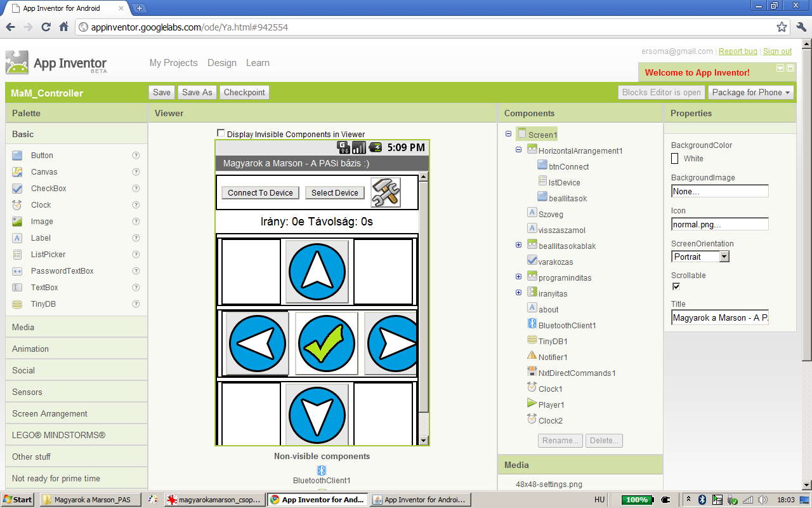This screenshot has height=508, width=812.
Task: Collapse the HorizontalArrangement1 tree node
Action: (518, 150)
